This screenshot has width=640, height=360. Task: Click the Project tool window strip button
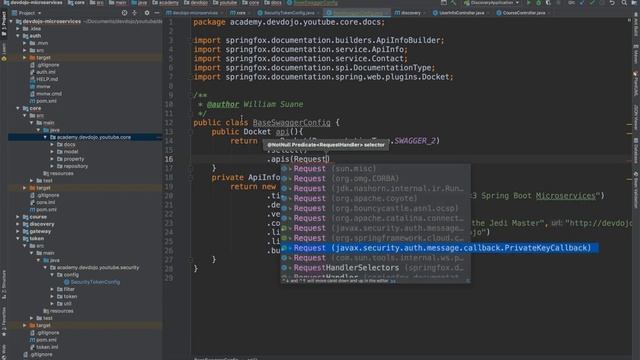4,24
